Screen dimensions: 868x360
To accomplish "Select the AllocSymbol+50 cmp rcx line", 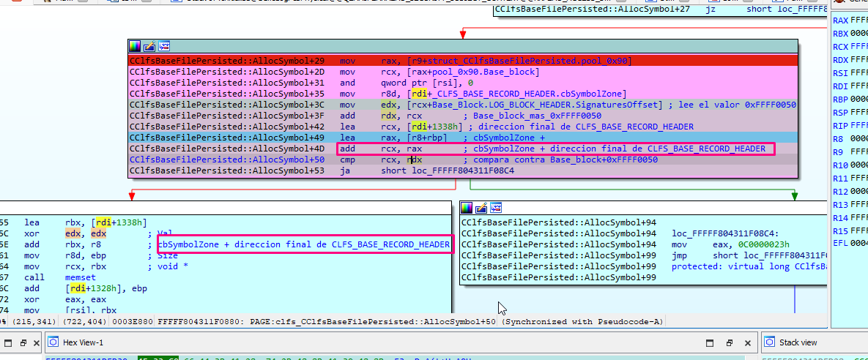I will click(x=463, y=160).
